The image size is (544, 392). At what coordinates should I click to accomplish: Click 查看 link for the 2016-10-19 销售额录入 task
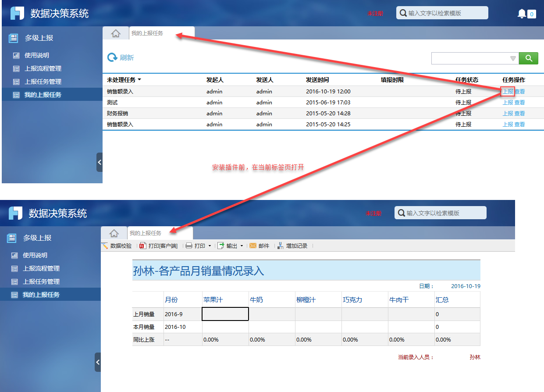(x=519, y=92)
